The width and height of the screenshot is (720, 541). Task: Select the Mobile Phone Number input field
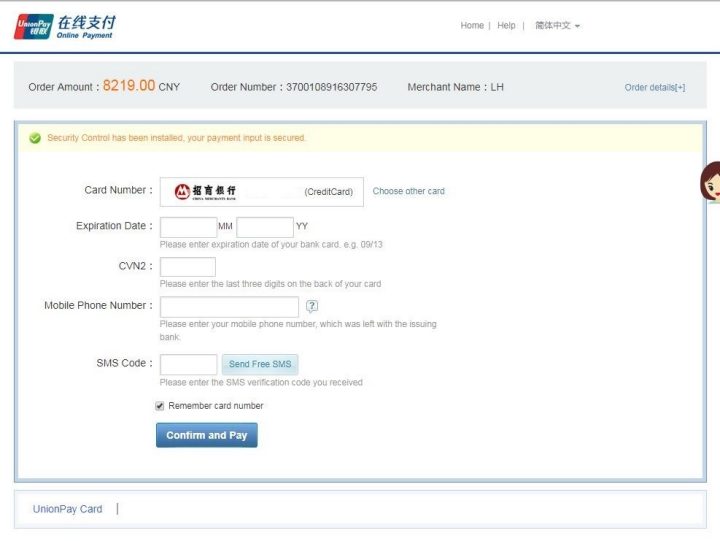coord(229,306)
